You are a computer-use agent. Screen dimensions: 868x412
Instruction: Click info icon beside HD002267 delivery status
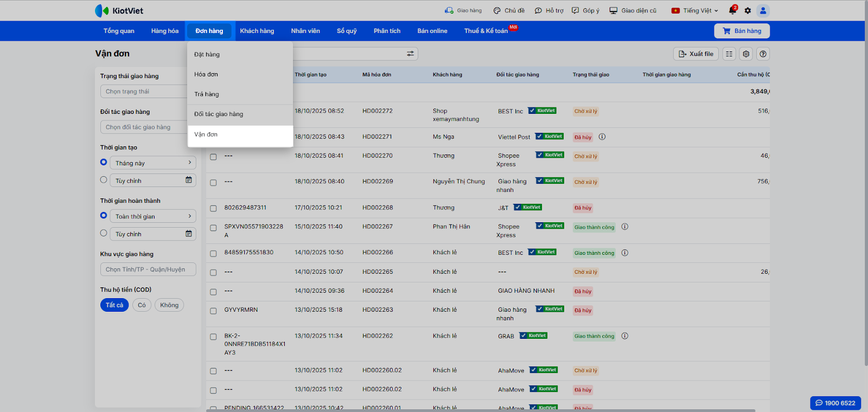coord(625,227)
